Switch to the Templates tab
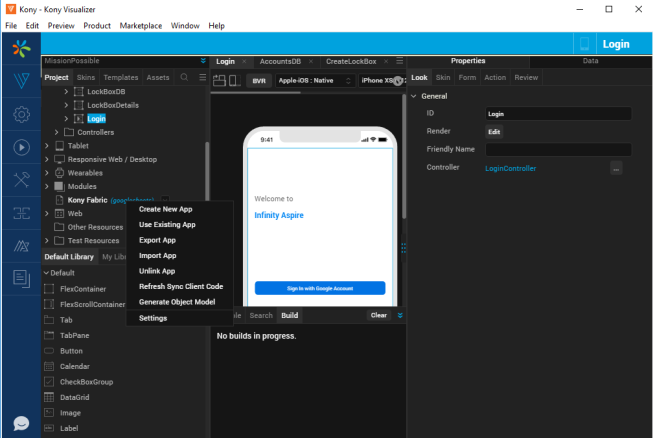653x438 pixels. [x=121, y=77]
